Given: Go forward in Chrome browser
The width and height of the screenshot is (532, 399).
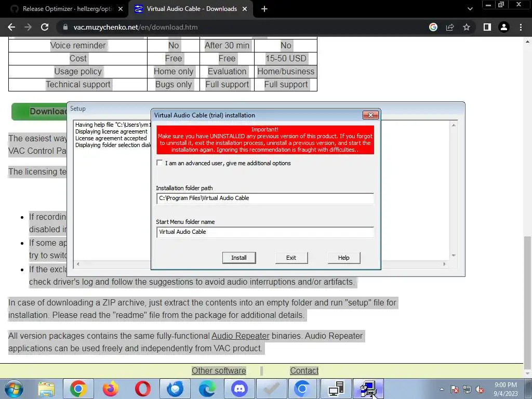Looking at the screenshot, I should tap(28, 27).
